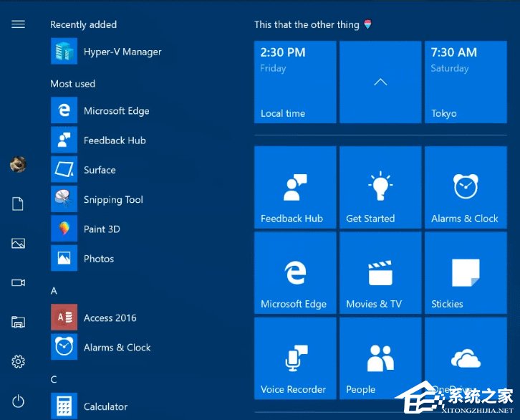Open the Microsoft Edge tile

point(295,272)
